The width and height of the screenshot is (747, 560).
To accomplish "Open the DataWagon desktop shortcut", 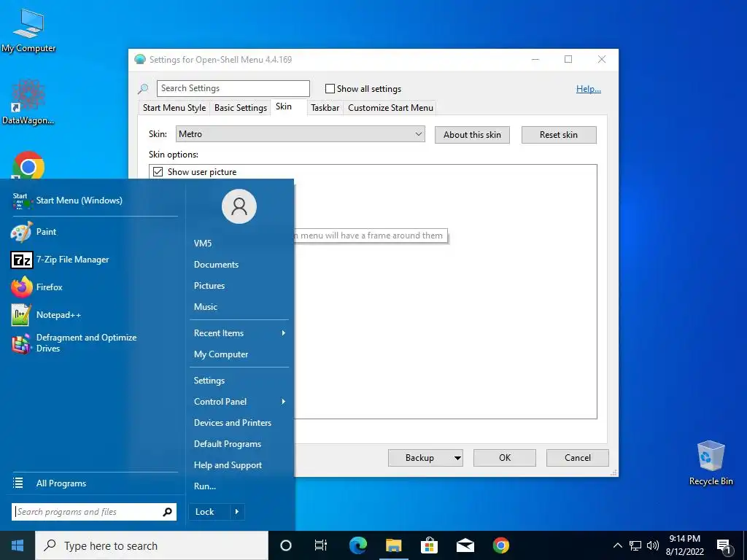I will [x=28, y=102].
